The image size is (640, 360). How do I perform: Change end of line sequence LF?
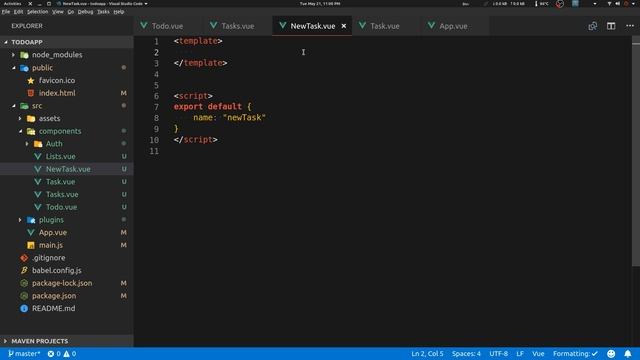coord(520,353)
